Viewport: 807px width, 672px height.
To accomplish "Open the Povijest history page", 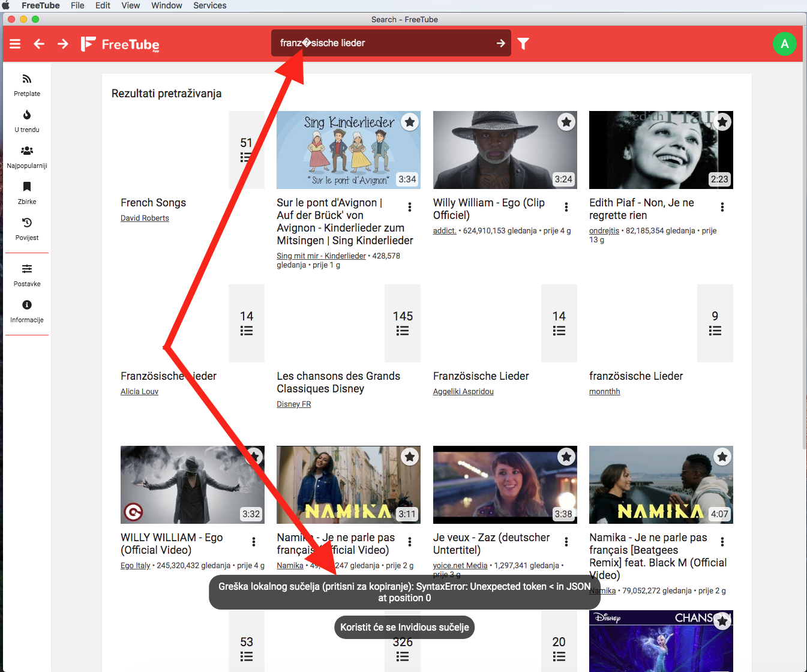I will [26, 229].
